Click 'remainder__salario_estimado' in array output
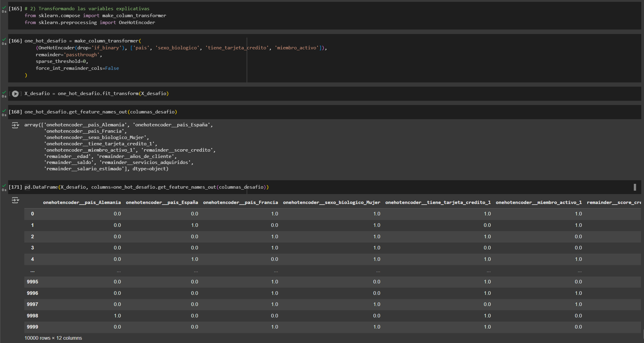644x343 pixels. pos(84,169)
